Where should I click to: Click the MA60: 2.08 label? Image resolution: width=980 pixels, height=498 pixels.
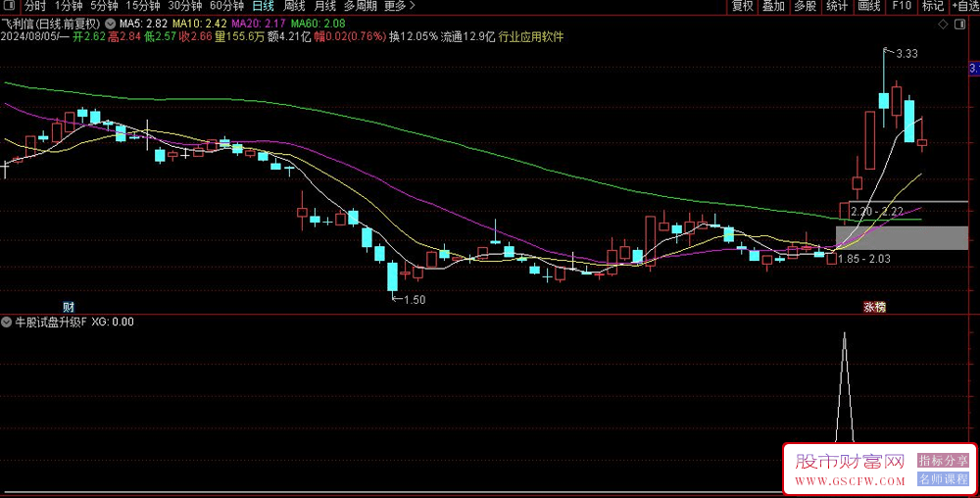click(318, 24)
